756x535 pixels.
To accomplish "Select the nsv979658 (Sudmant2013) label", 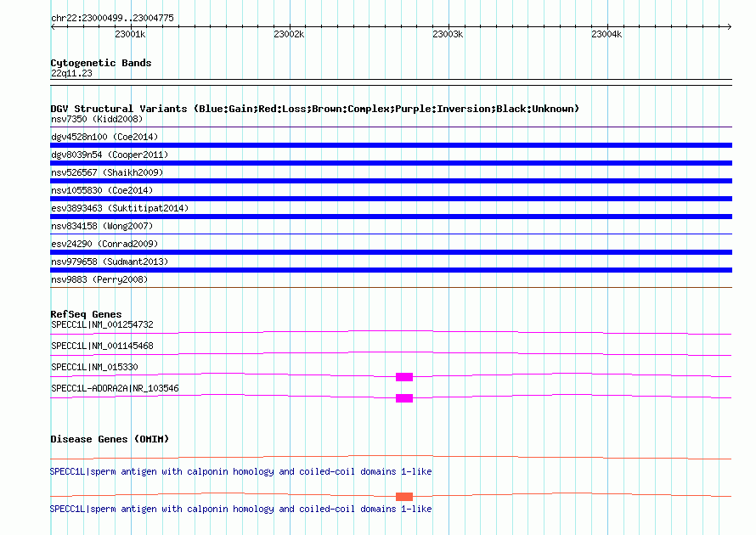I will tap(110, 262).
